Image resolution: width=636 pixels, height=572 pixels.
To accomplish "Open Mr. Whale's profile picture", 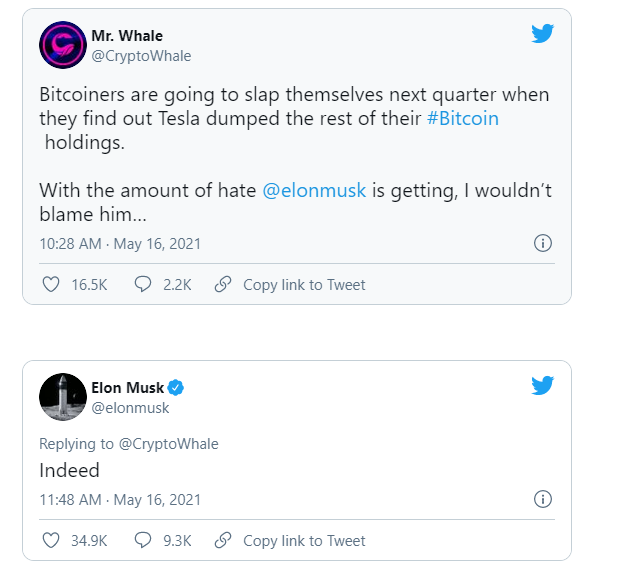I will pyautogui.click(x=62, y=45).
